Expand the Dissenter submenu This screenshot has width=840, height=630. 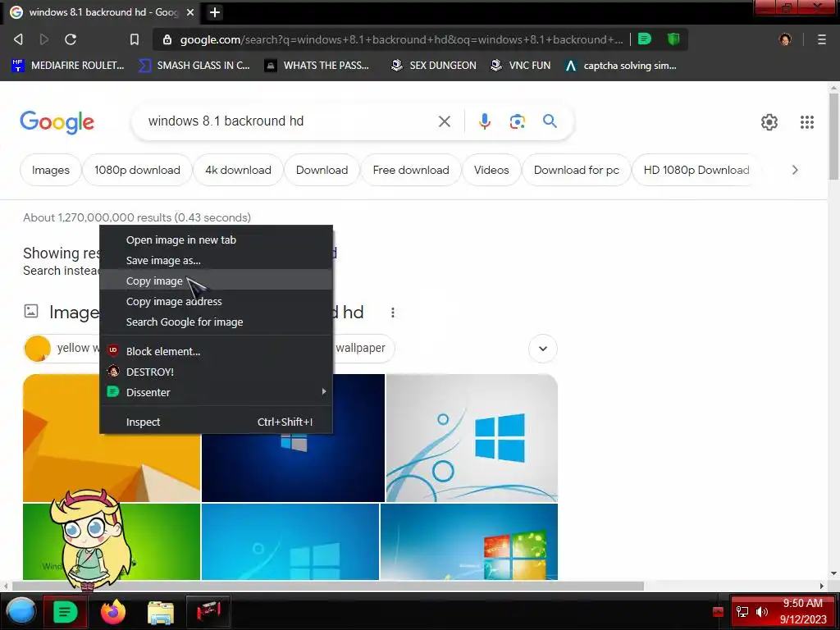tap(216, 392)
